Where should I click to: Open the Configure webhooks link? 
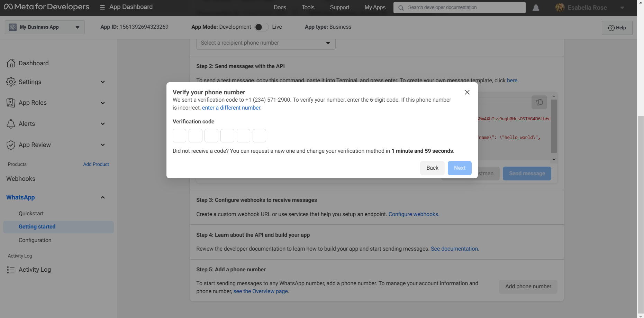413,214
